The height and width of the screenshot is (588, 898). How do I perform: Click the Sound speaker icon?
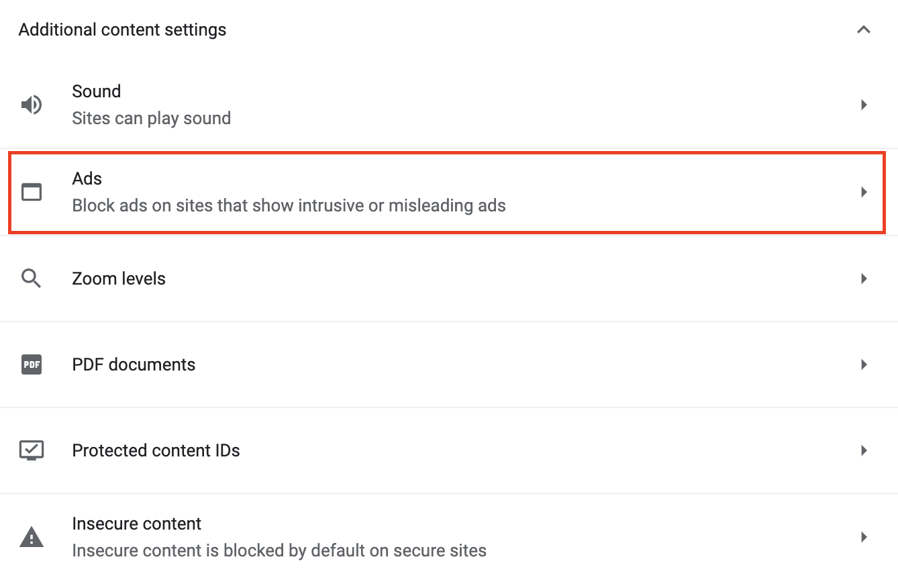(32, 105)
